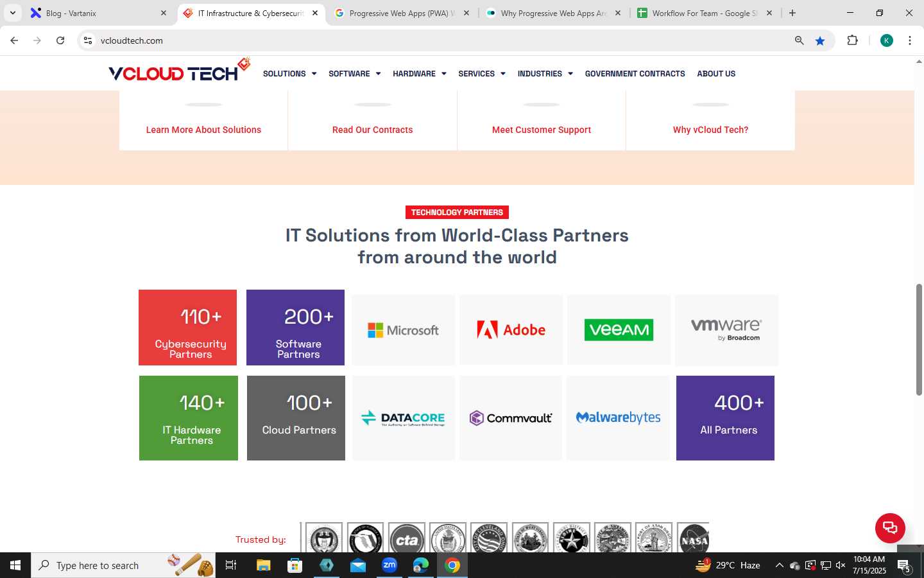
Task: Click the weather 29°C Haze widget
Action: pyautogui.click(x=728, y=565)
